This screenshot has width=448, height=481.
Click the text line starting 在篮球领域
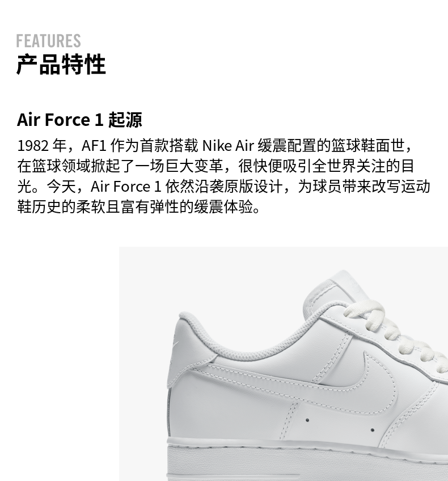tap(216, 166)
